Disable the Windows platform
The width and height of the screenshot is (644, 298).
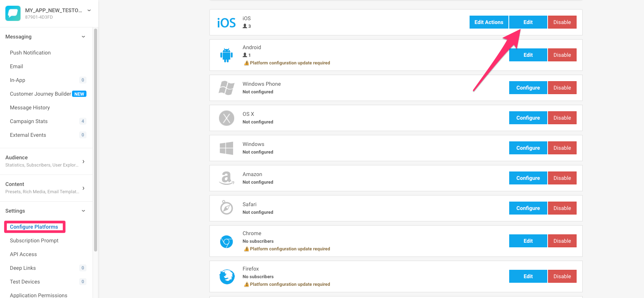562,148
